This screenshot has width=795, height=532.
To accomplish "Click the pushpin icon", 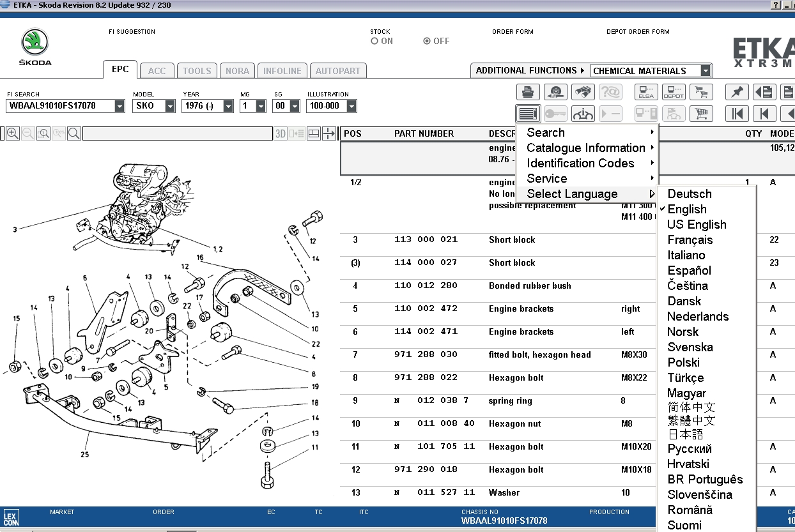I will pos(736,93).
